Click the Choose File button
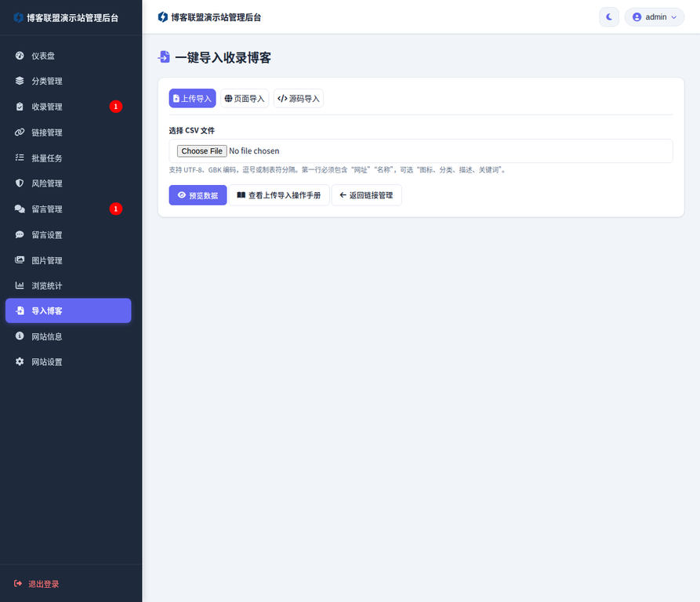Image resolution: width=700 pixels, height=602 pixels. click(x=201, y=150)
